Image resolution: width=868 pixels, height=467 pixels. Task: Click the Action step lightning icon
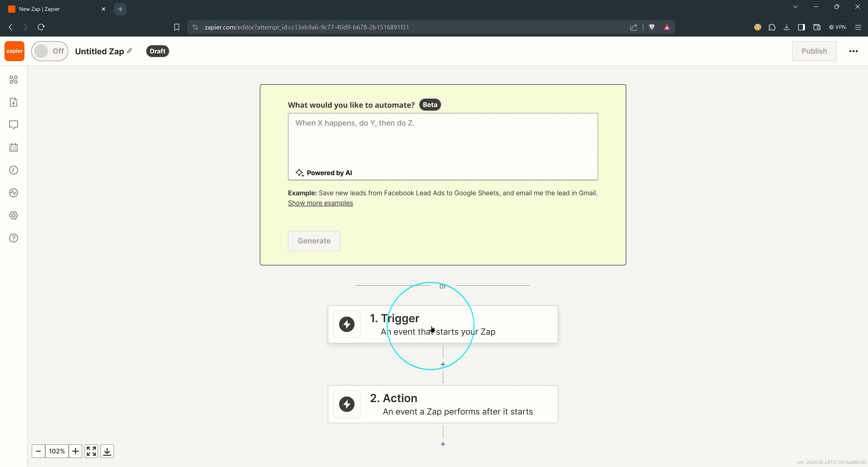click(x=347, y=404)
